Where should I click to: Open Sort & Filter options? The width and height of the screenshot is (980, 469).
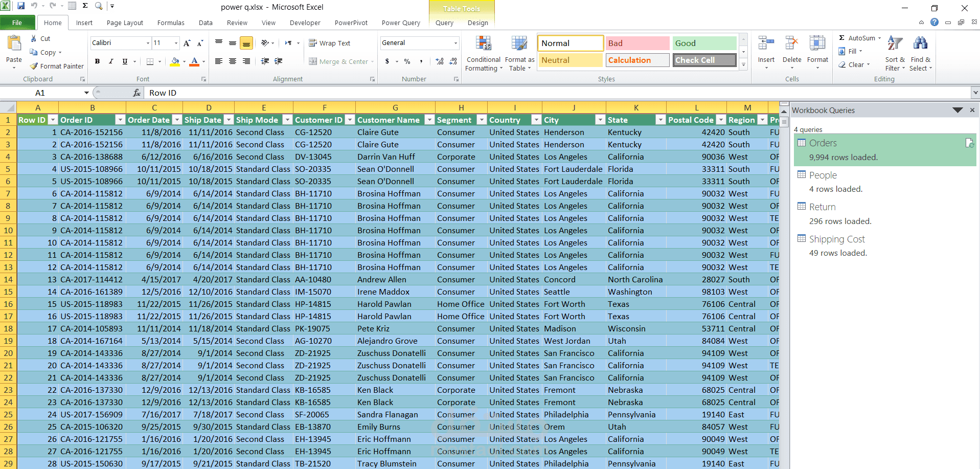point(895,54)
